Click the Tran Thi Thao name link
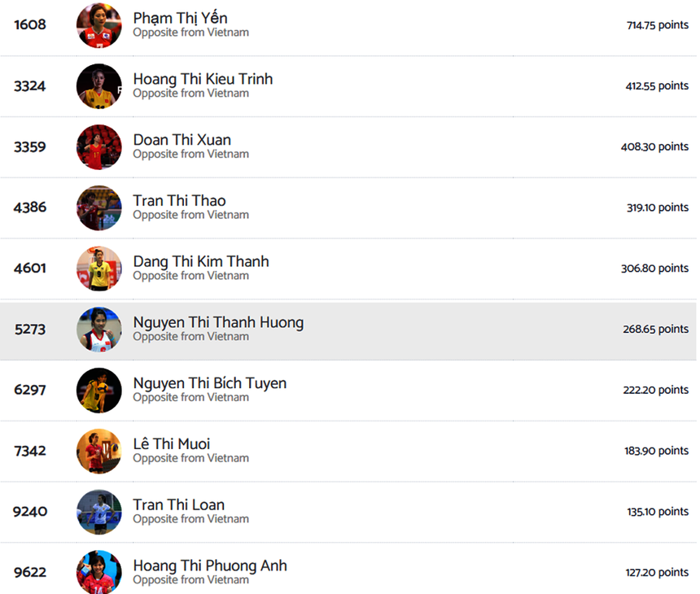 pyautogui.click(x=179, y=200)
